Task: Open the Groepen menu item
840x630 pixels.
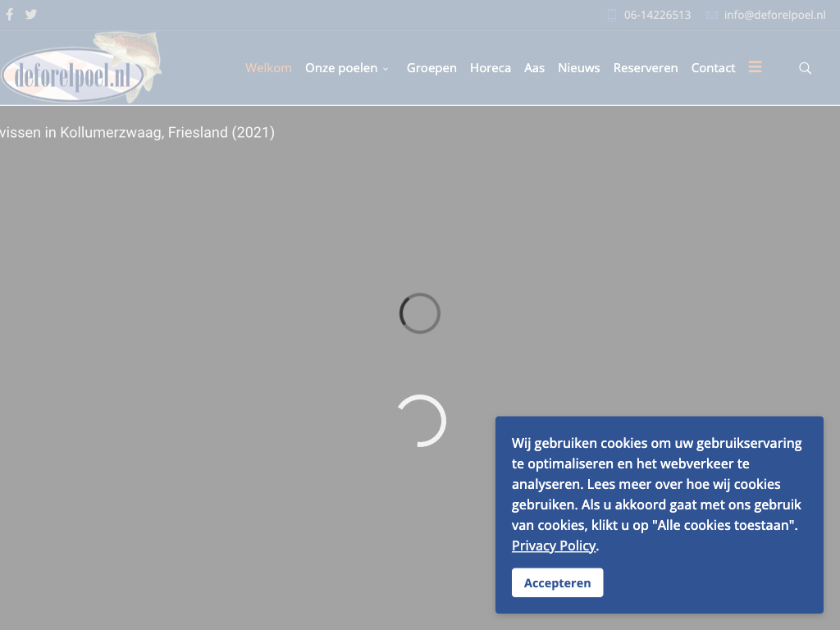Action: point(431,68)
